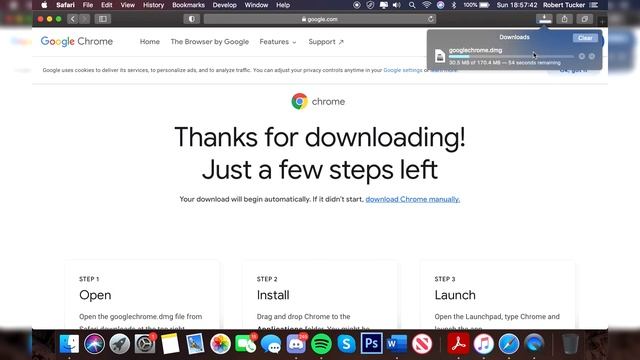Image resolution: width=640 pixels, height=360 pixels.
Task: Open Safari compass icon in the Dock
Action: tap(509, 344)
